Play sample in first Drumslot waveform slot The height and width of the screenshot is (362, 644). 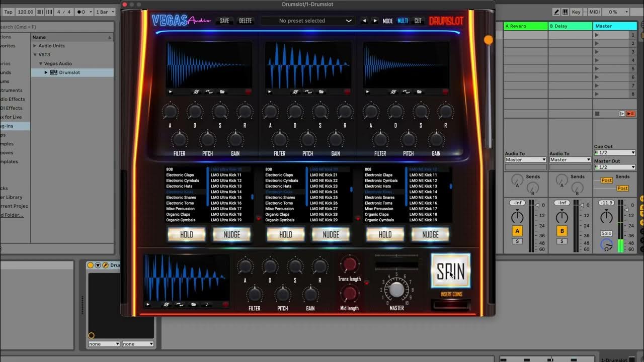click(171, 92)
